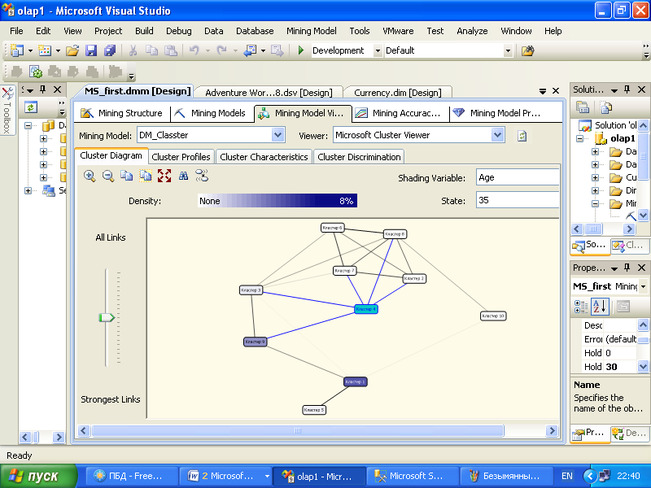The width and height of the screenshot is (651, 488).
Task: Open the Viewer dropdown list
Action: click(x=496, y=134)
